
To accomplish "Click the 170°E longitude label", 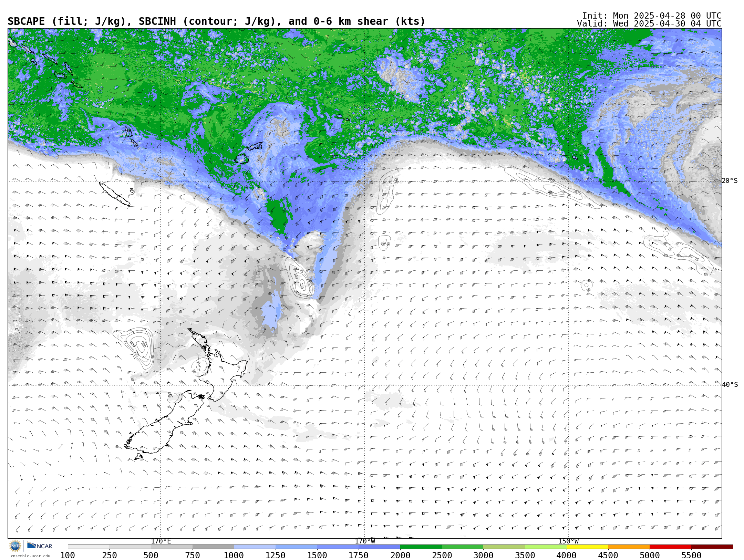I will click(x=161, y=541).
